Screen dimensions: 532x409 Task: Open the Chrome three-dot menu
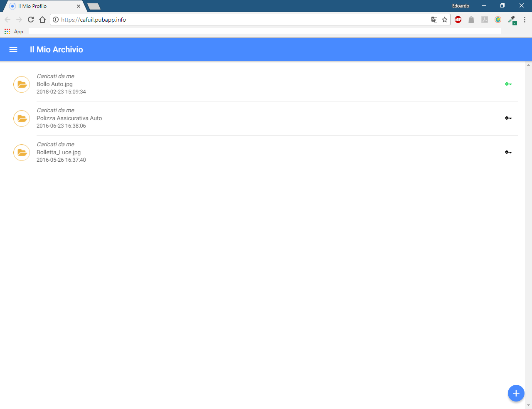525,20
